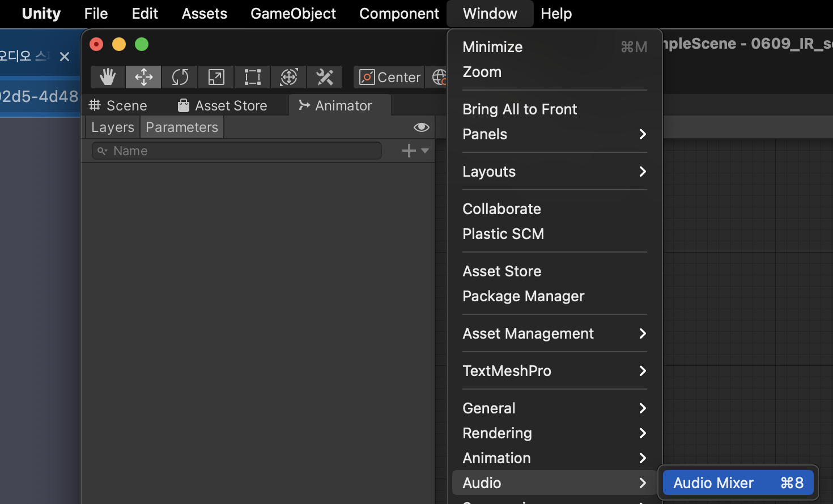833x504 pixels.
Task: Toggle Animator layer visibility eye icon
Action: click(x=421, y=127)
